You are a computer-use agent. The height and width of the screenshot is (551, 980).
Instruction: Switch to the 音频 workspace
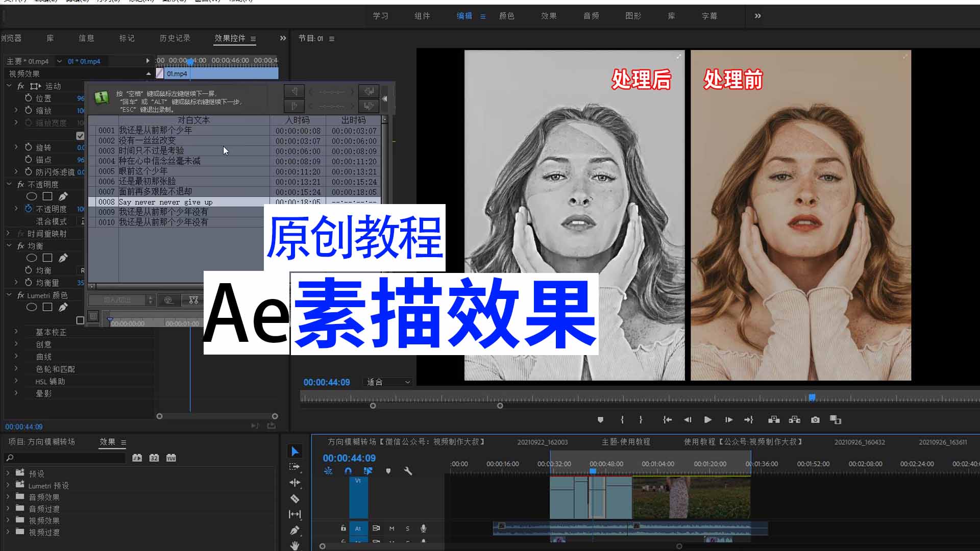(x=591, y=16)
